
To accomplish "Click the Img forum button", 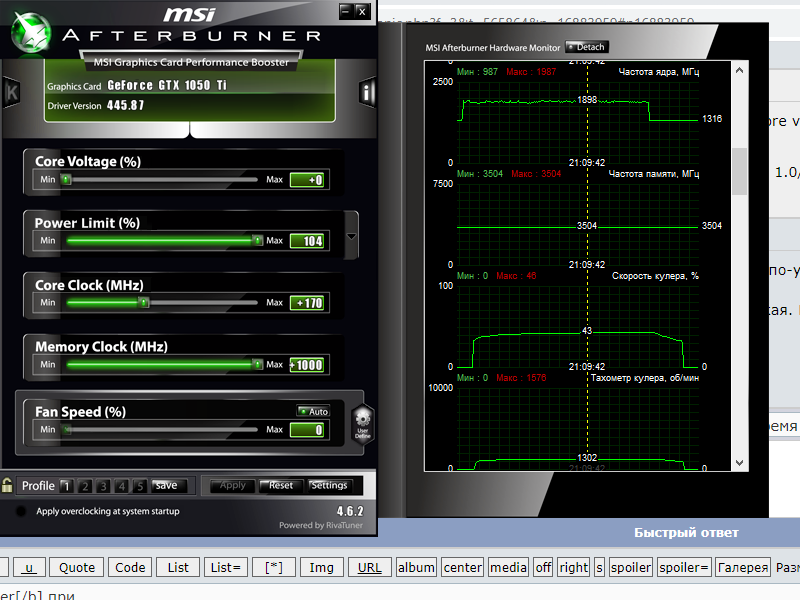I will (321, 567).
